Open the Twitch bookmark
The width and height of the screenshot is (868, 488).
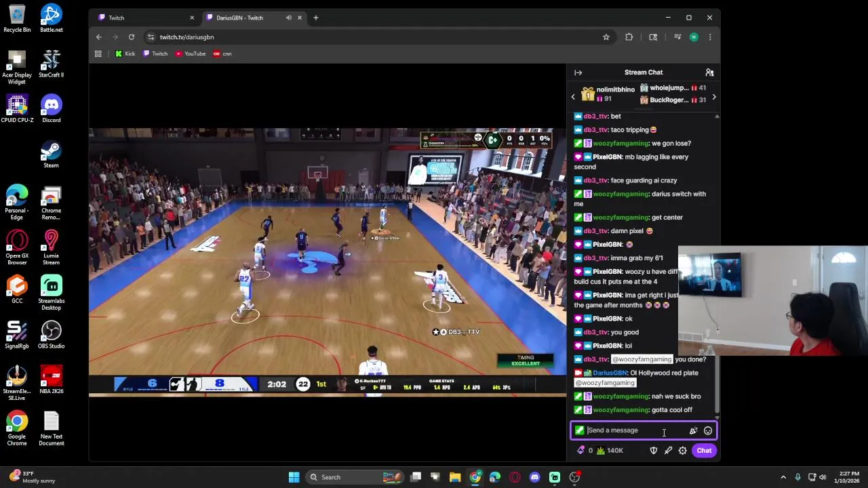[155, 54]
